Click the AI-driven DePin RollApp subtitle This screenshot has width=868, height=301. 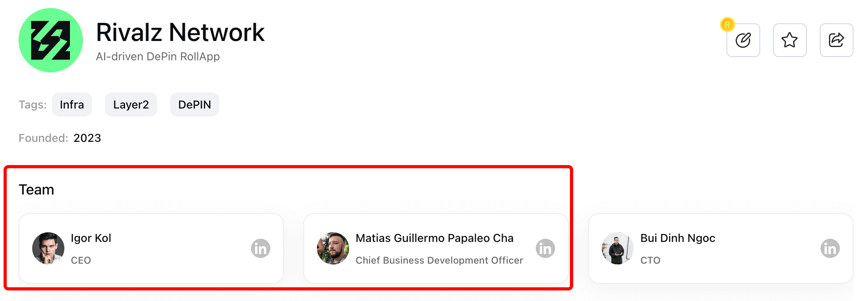158,57
